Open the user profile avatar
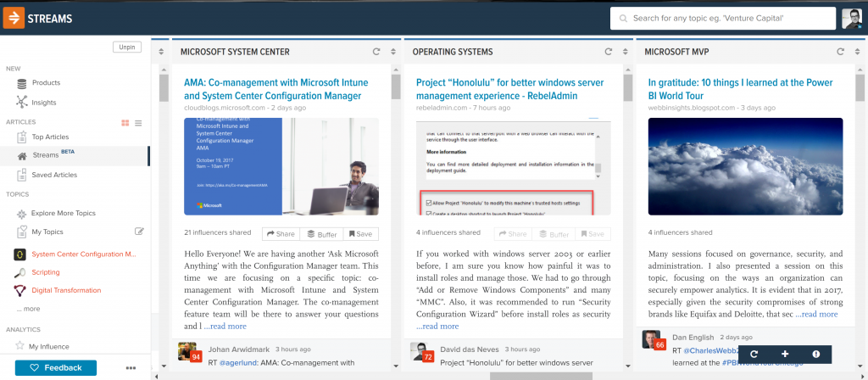 tap(851, 19)
